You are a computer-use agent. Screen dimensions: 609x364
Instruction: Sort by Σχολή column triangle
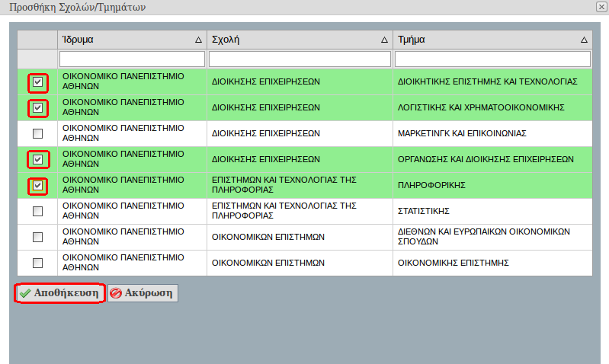click(x=384, y=40)
